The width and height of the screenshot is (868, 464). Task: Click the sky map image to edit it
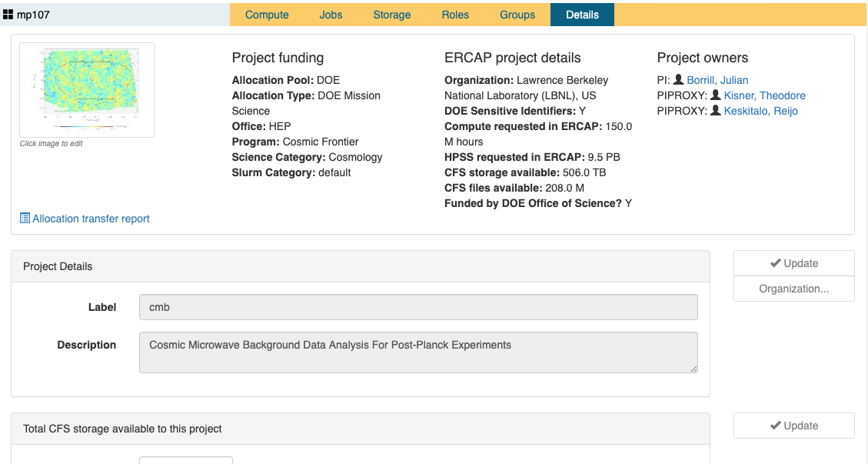click(86, 89)
